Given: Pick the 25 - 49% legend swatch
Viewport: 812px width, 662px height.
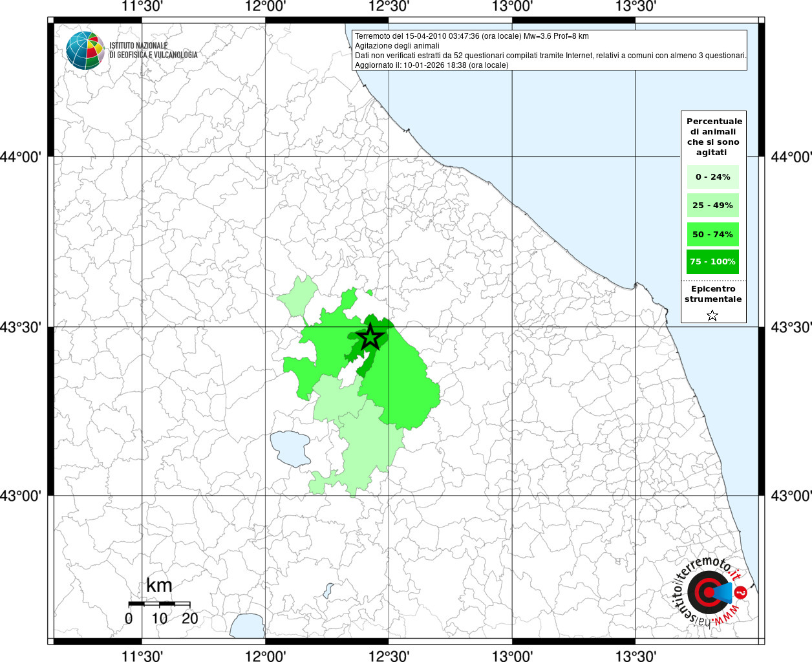Looking at the screenshot, I should (712, 206).
